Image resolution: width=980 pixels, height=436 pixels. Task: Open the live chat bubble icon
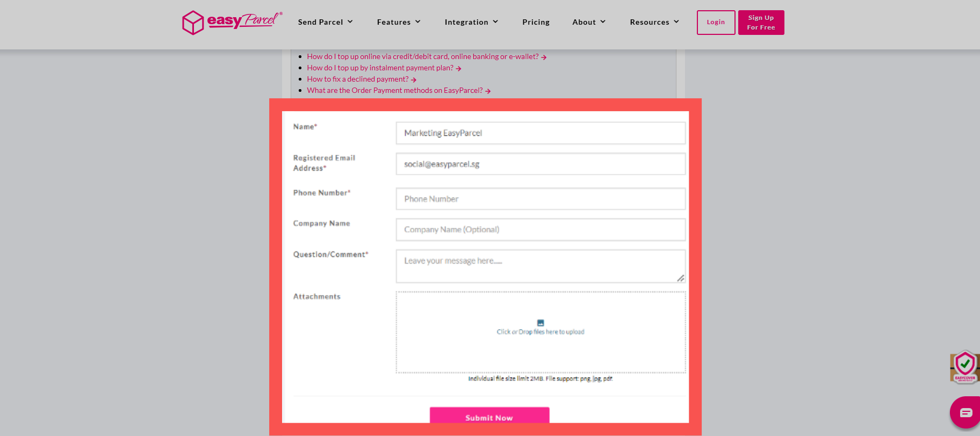pos(965,412)
